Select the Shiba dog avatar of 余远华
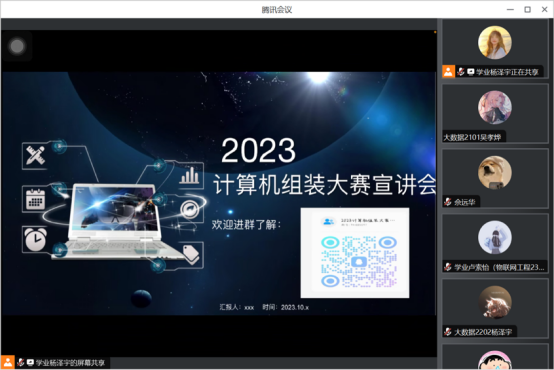Viewport: 554px width, 370px height. click(495, 172)
